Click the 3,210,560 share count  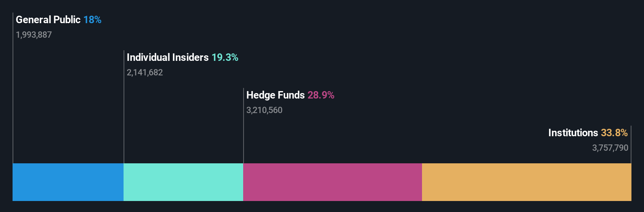tap(264, 110)
